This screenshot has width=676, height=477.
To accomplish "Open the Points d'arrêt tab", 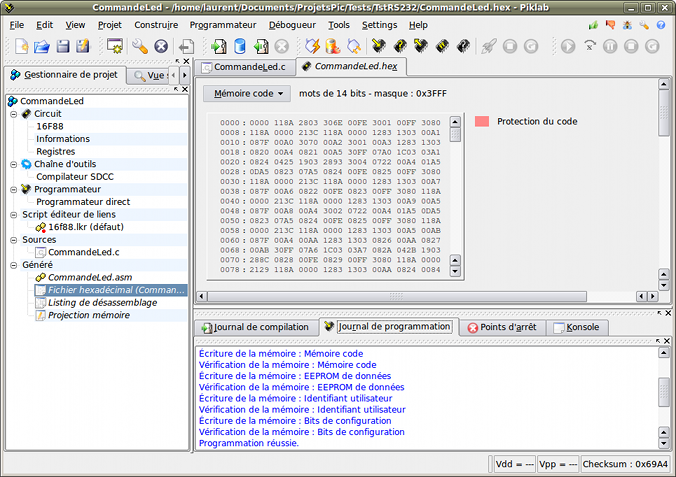I will click(501, 327).
